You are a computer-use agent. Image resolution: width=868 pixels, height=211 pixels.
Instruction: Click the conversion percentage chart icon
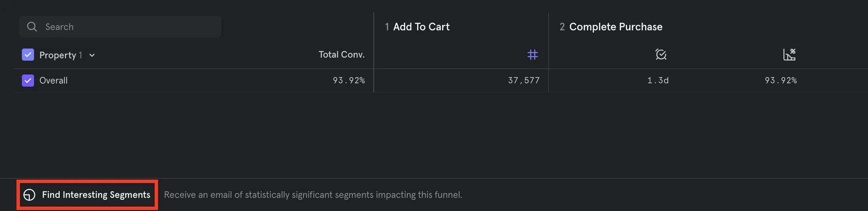[x=790, y=54]
